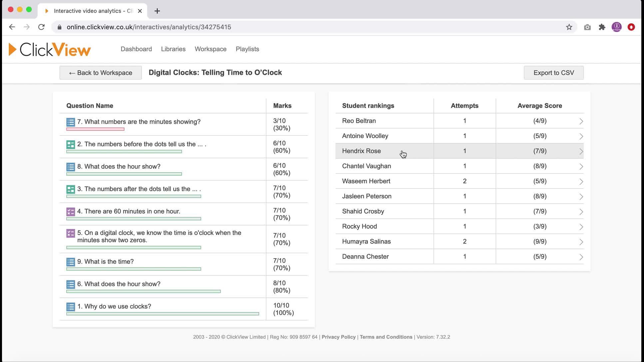Select the blue list icon next to question 9
The image size is (644, 362).
pos(70,262)
